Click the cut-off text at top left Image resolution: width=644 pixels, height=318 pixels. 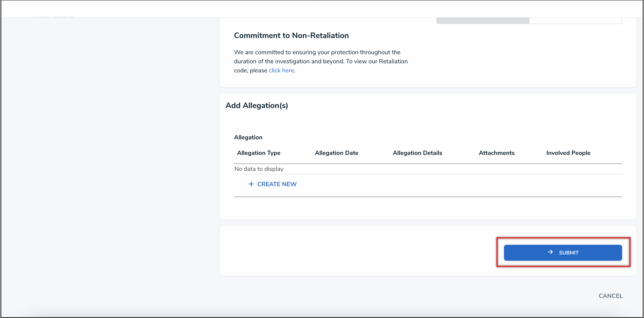[x=53, y=16]
